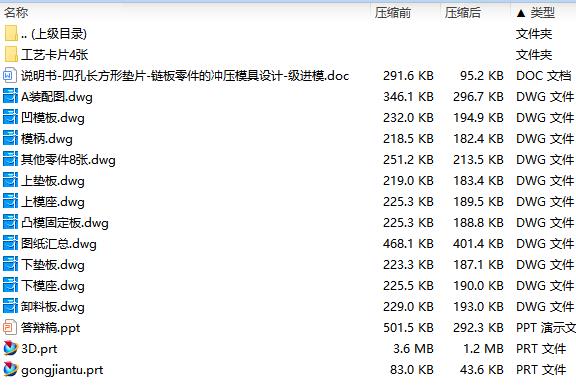The width and height of the screenshot is (576, 386).
Task: Click the 219.0 KB size value
Action: 408,180
